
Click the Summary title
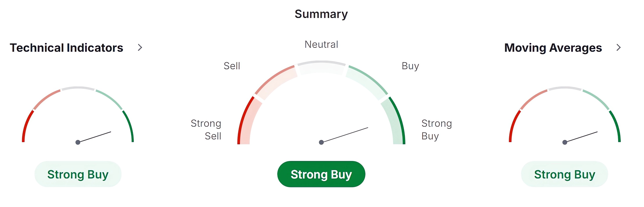(321, 14)
